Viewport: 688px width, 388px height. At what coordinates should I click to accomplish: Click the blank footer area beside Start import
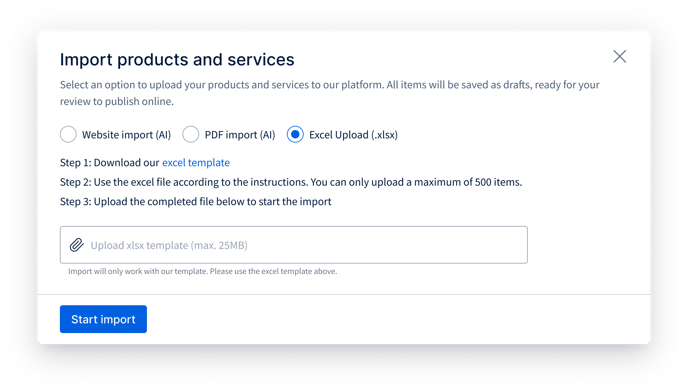pos(395,319)
